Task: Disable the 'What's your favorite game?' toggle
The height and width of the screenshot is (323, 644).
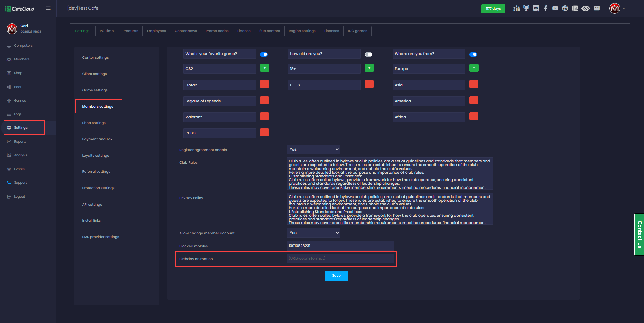Action: click(x=264, y=54)
